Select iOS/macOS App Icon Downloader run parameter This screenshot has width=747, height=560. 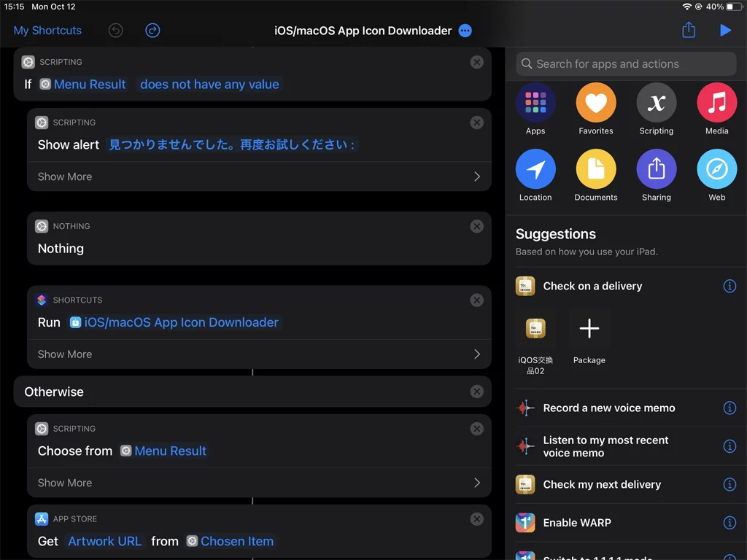[x=174, y=322]
